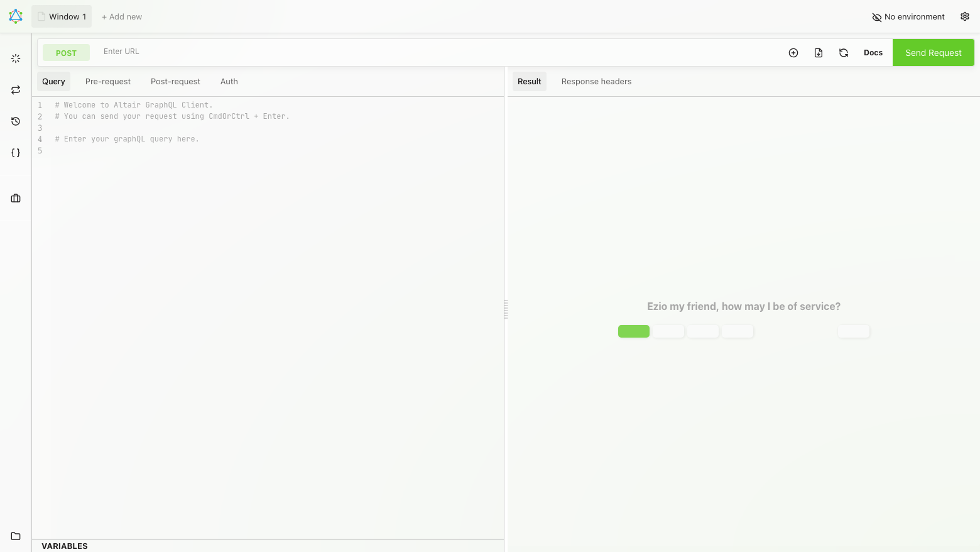
Task: Click the Send Request button
Action: [934, 53]
